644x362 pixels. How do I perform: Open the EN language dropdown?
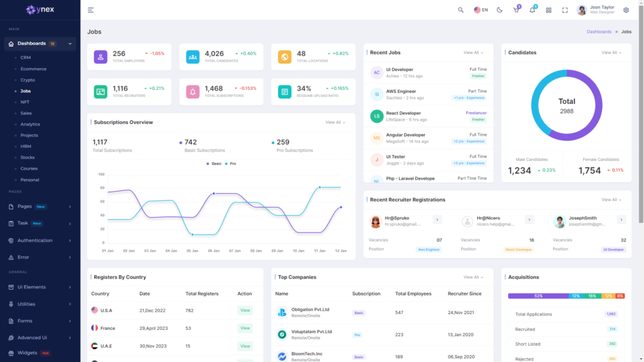tap(481, 10)
